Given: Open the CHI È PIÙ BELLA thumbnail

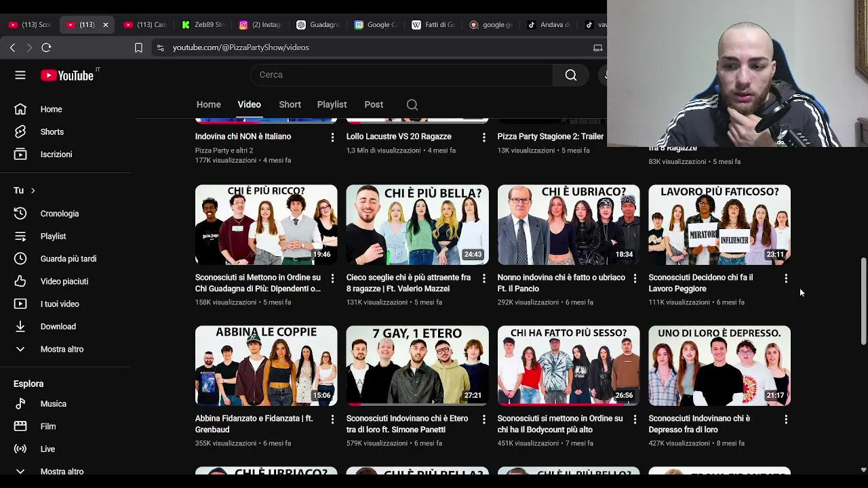Looking at the screenshot, I should [417, 224].
